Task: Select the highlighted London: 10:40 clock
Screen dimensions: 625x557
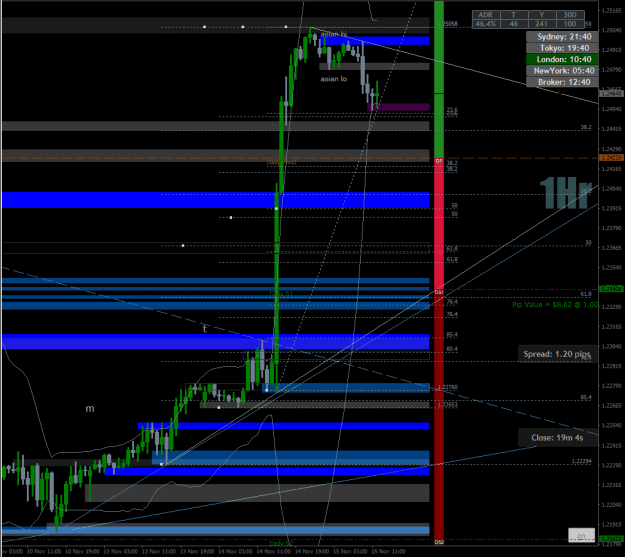Action: click(562, 59)
